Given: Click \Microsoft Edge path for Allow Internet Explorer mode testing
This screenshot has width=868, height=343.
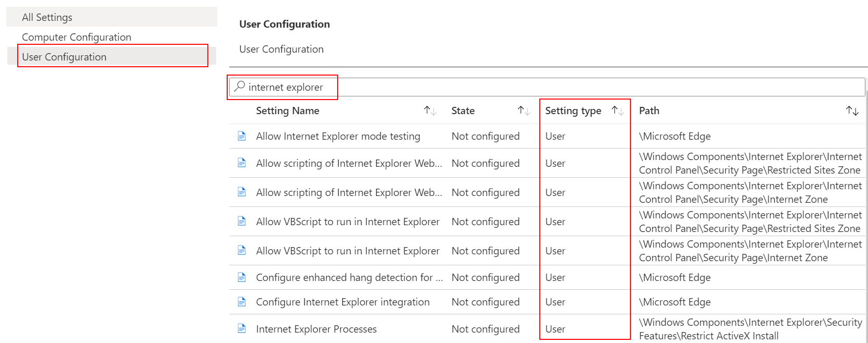Looking at the screenshot, I should coord(675,136).
